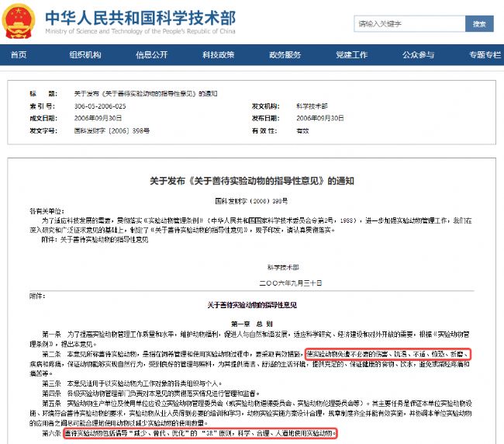Open the 党建工作 menu item
The image size is (504, 444).
352,55
